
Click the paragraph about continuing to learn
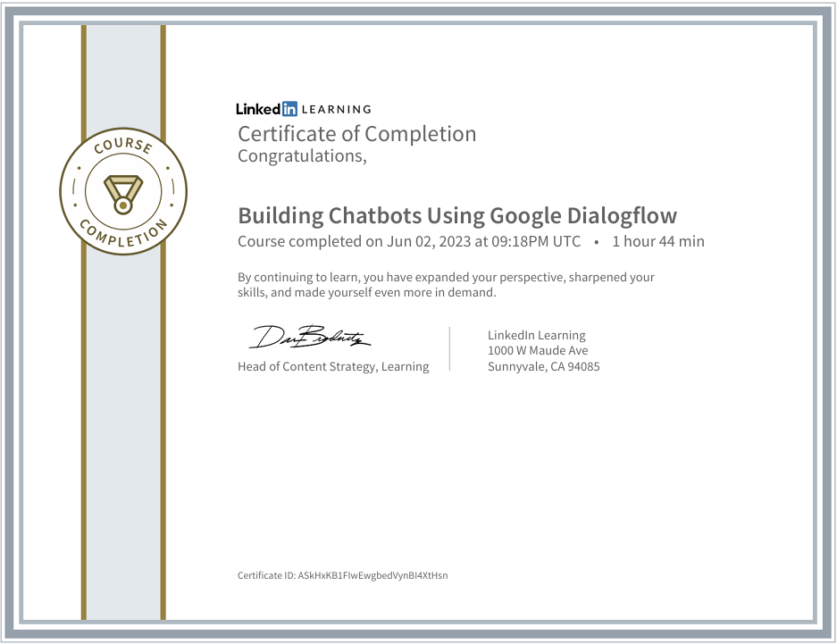(x=446, y=284)
